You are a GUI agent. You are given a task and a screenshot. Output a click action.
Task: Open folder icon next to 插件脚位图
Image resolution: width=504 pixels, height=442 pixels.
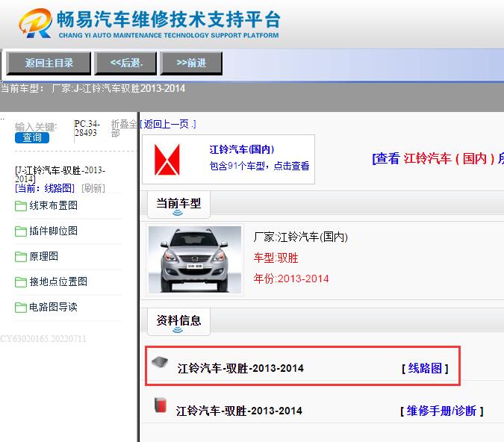click(x=21, y=231)
